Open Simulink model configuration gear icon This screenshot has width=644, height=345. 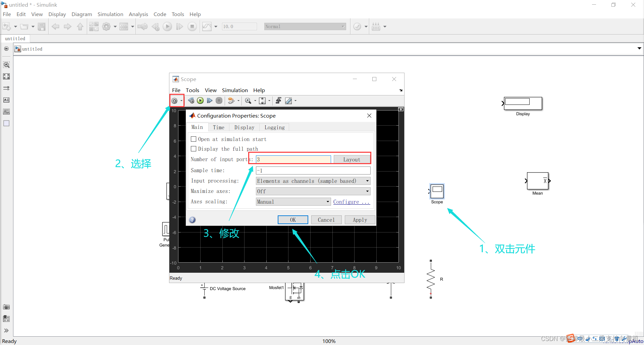(106, 26)
